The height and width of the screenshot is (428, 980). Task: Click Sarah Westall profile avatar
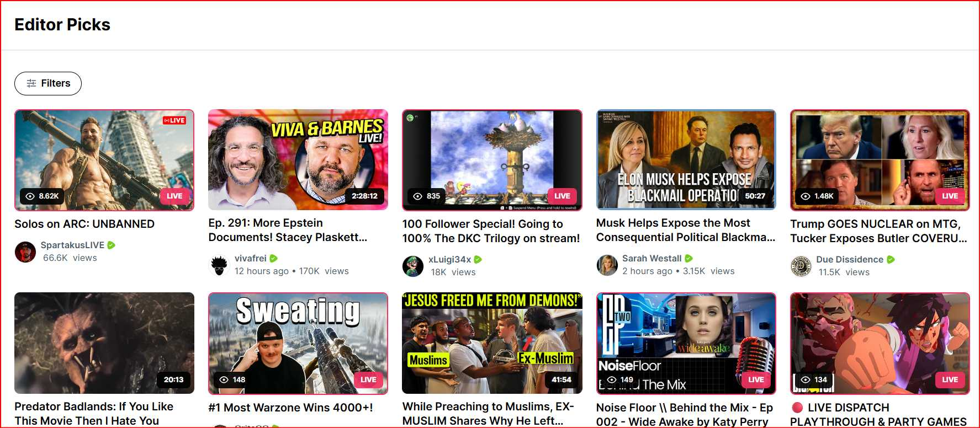[607, 265]
